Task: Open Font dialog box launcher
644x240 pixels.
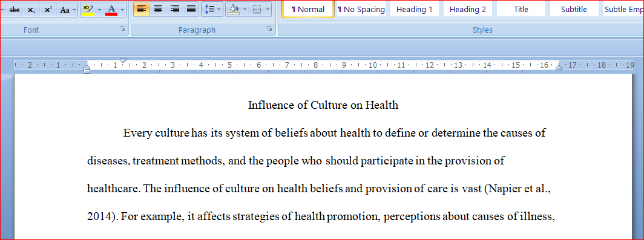Action: (122, 29)
